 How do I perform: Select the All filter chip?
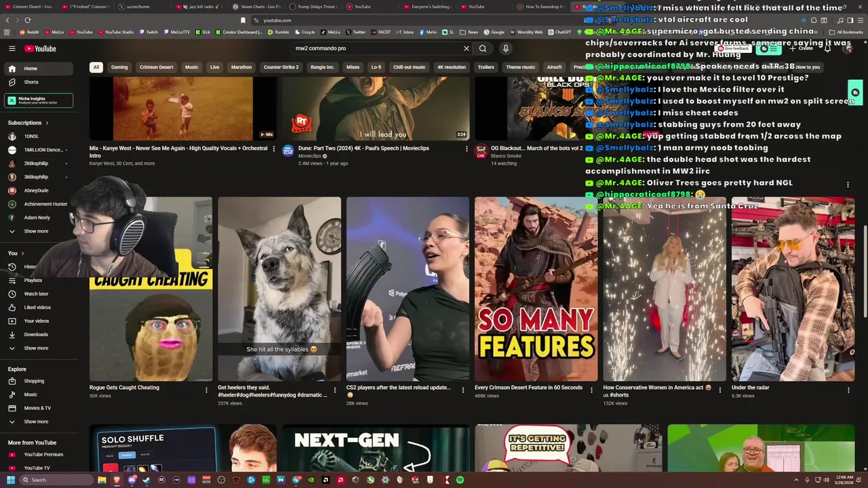click(96, 67)
